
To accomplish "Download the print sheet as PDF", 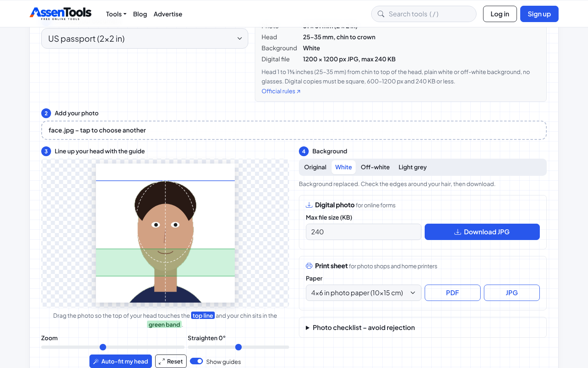I will [452, 293].
